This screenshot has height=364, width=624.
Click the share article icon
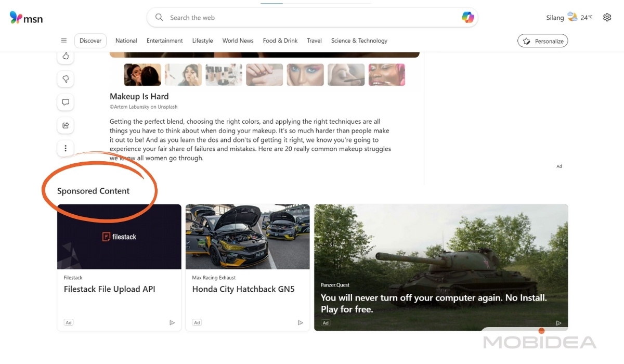coord(66,125)
